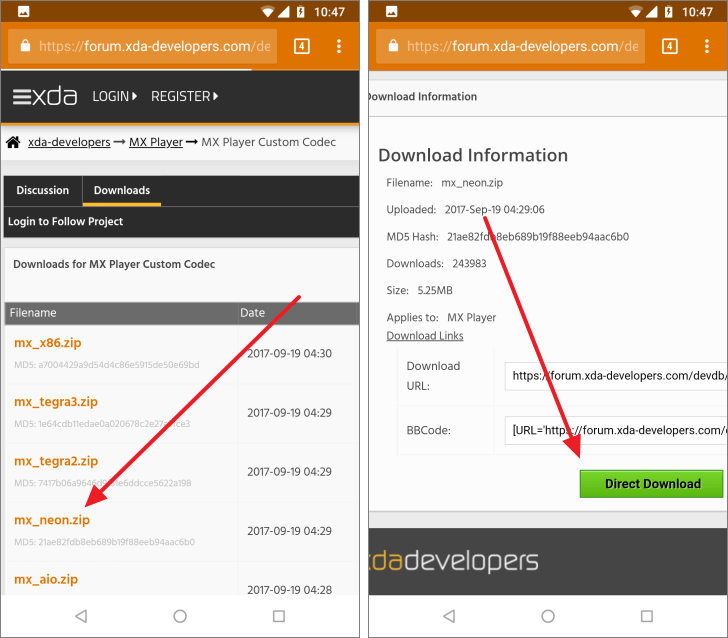Open MX Player breadcrumb link
Image resolution: width=728 pixels, height=638 pixels.
(156, 142)
